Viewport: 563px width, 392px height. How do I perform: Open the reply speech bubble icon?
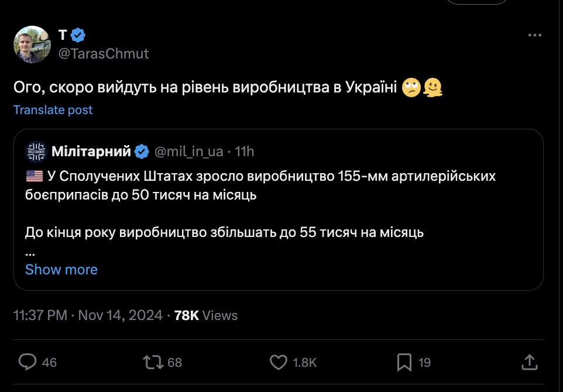point(28,362)
